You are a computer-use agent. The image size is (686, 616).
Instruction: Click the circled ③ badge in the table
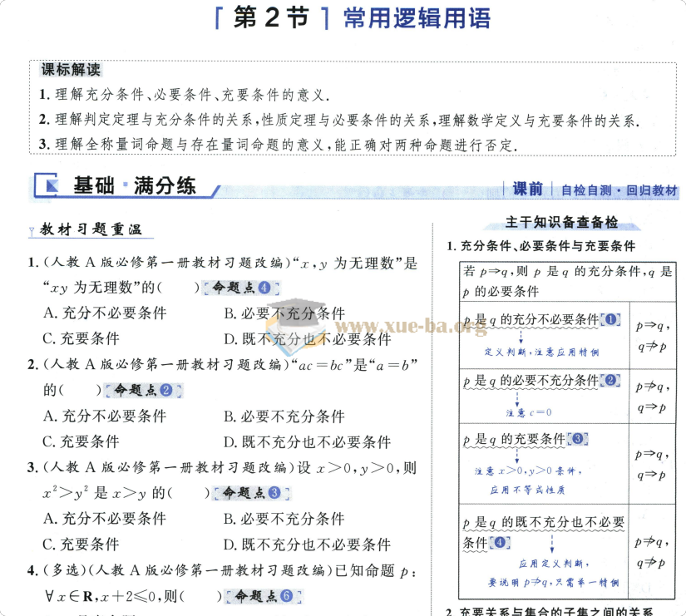tap(578, 439)
